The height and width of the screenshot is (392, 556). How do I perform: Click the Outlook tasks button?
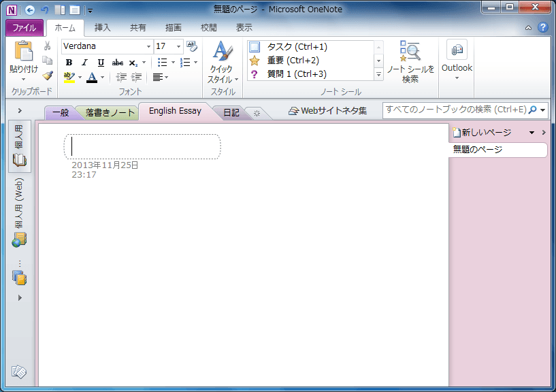(x=457, y=61)
